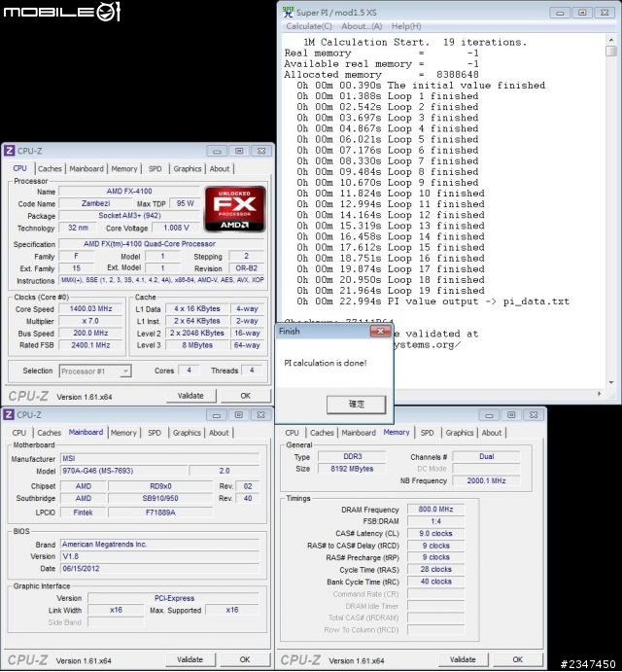622x672 pixels.
Task: Confirm the Finish dialog with 確定 button
Action: tap(356, 404)
